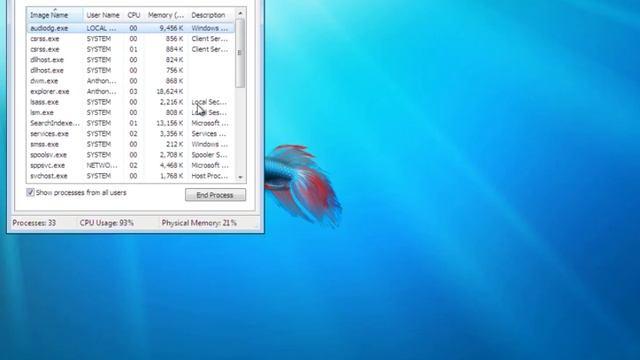This screenshot has width=640, height=360.
Task: Select the sppsvc.exe process
Action: [131, 166]
